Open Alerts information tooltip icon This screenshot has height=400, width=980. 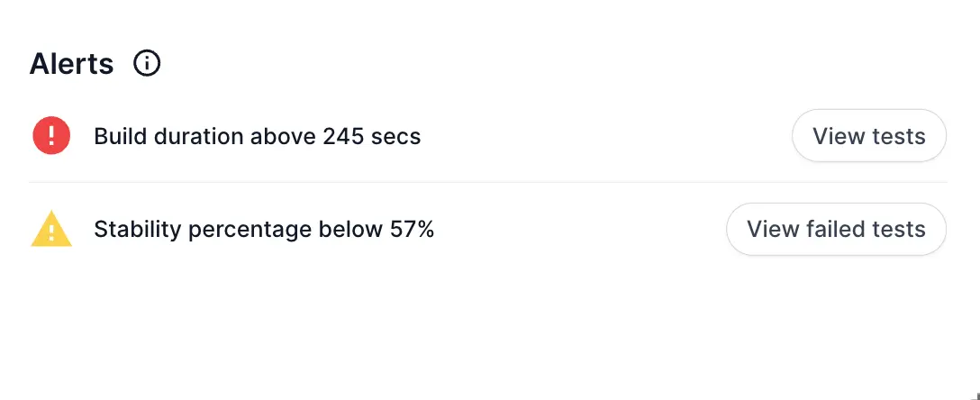pos(147,63)
